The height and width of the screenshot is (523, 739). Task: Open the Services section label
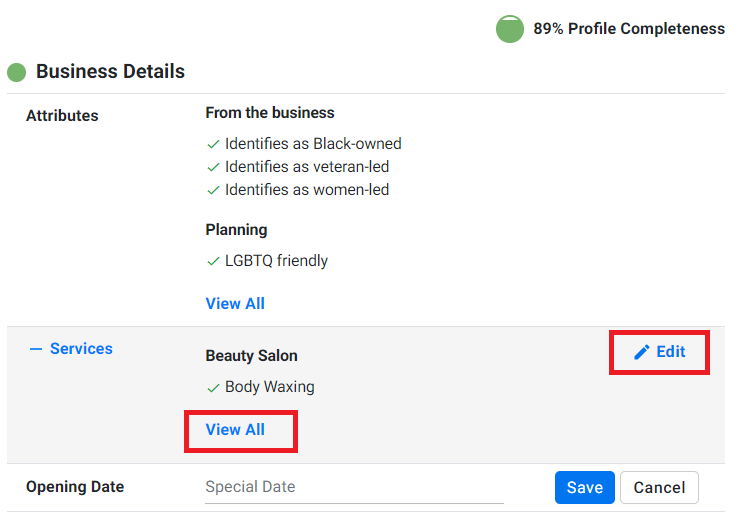81,349
